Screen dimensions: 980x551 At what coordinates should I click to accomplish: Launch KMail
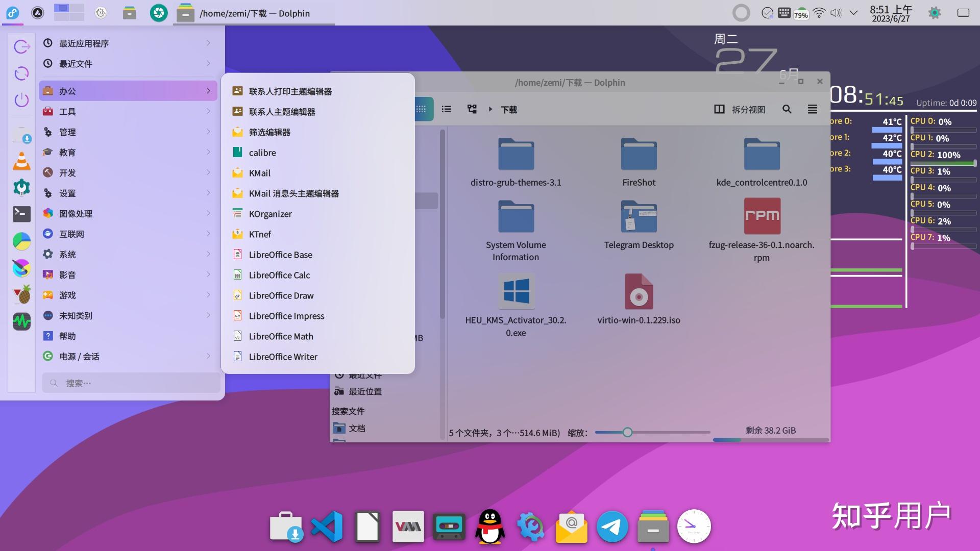[317, 173]
